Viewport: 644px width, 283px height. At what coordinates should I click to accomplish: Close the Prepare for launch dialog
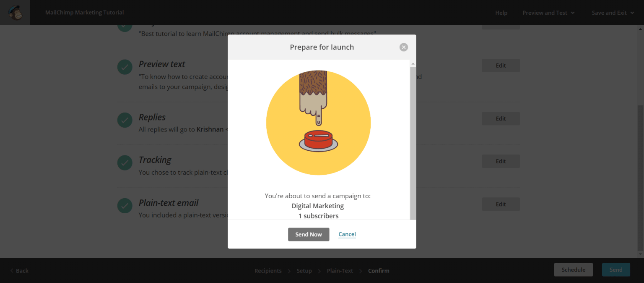[x=403, y=47]
